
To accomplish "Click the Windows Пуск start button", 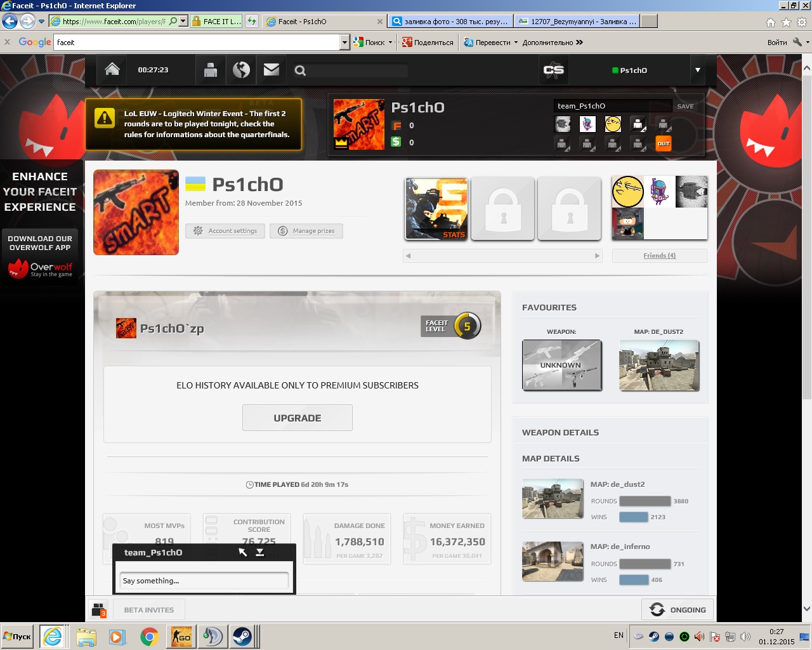I will tap(18, 637).
